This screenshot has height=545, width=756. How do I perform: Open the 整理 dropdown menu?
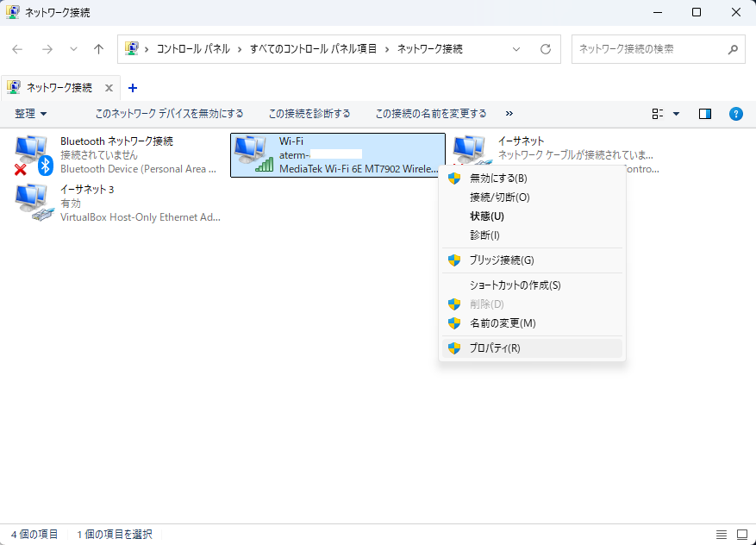31,114
